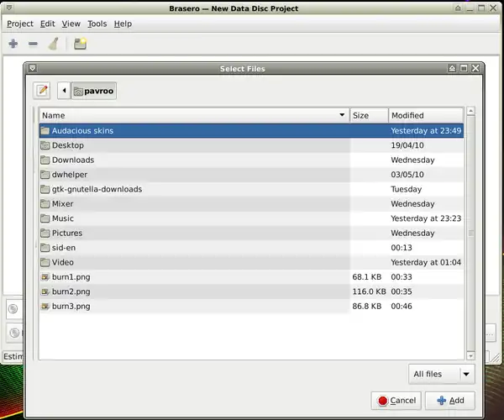Open the Tools menu

click(x=97, y=24)
